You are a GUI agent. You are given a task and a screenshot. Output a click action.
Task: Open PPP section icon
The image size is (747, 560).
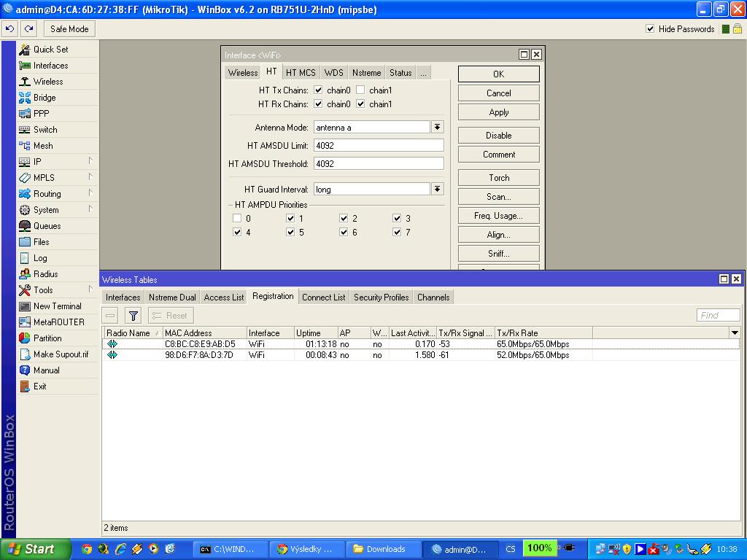pos(25,113)
